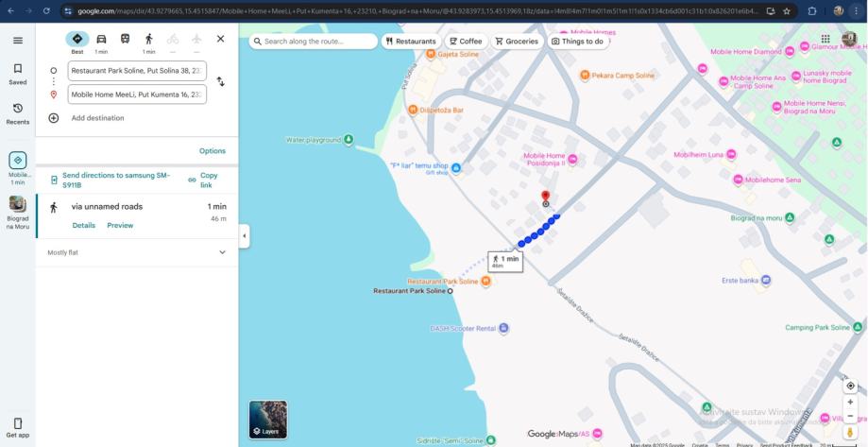Image resolution: width=868 pixels, height=447 pixels.
Task: Open Recents in sidebar
Action: (18, 114)
